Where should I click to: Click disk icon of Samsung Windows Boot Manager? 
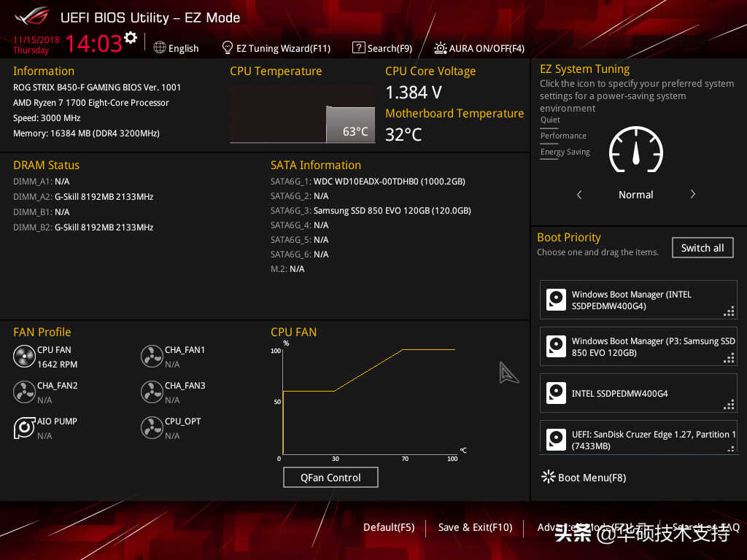click(x=556, y=346)
